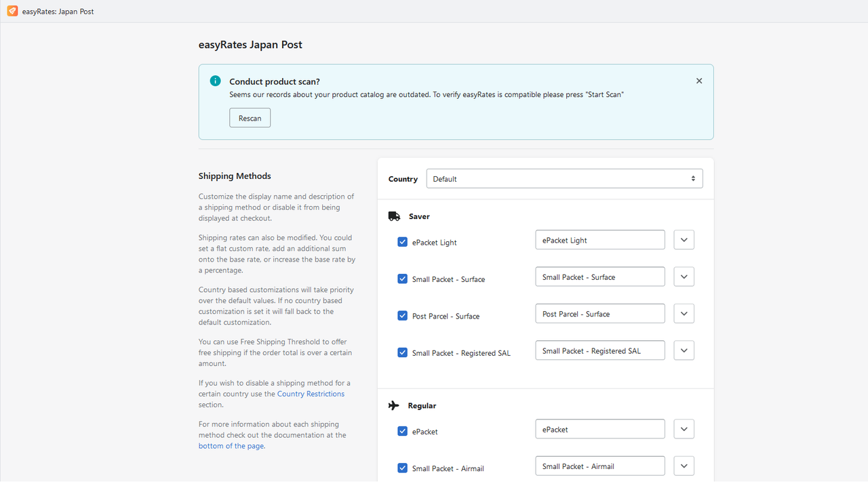Follow the 'bottom of the page' link
Image resolution: width=868 pixels, height=488 pixels.
tap(231, 446)
